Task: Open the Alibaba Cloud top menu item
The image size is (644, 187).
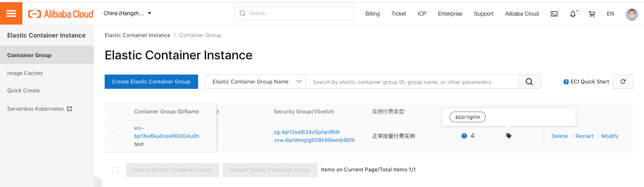Action: [522, 14]
